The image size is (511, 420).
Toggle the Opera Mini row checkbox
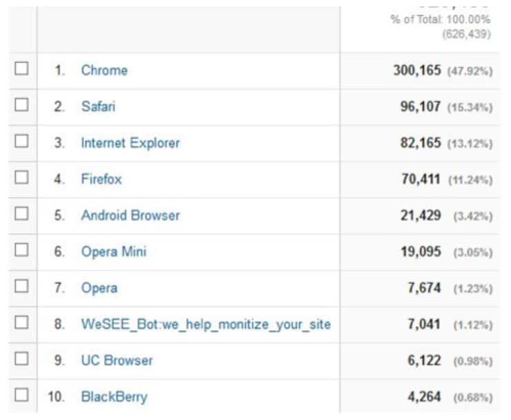pyautogui.click(x=21, y=250)
